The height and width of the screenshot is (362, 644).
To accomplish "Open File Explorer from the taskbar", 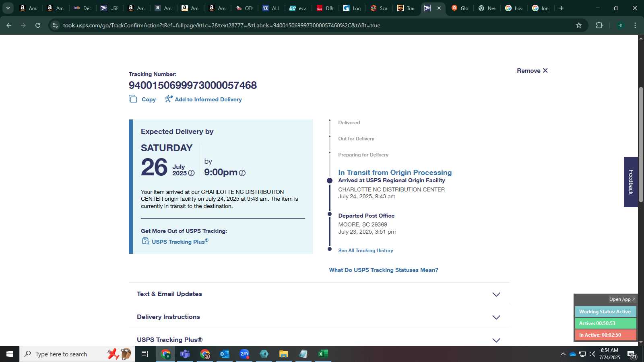I will click(284, 354).
